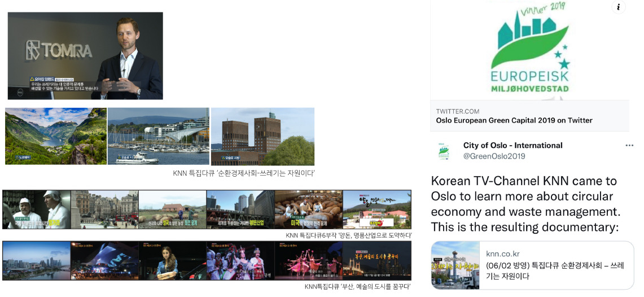This screenshot has width=644, height=297.
Task: Open the Europeisk Miljøhovedstad logo image
Action: [x=530, y=49]
